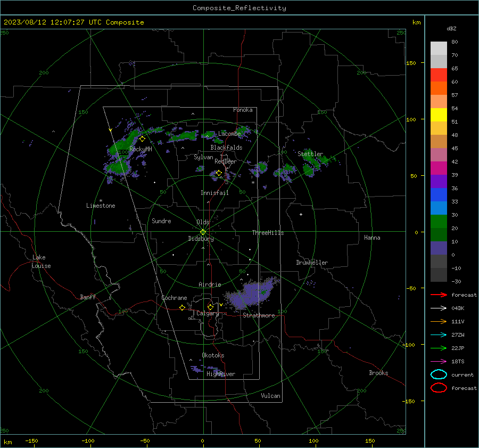Click the Airdrie city label
The height and width of the screenshot is (448, 479).
[210, 284]
